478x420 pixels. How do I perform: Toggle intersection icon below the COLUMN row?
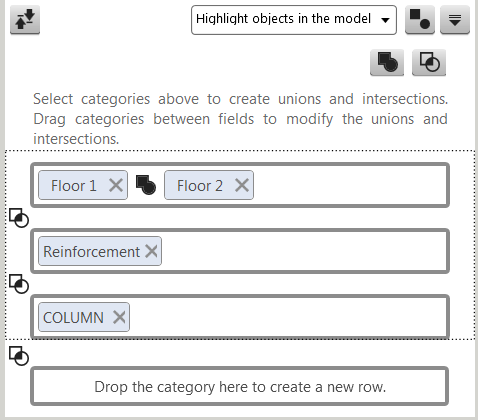click(19, 356)
